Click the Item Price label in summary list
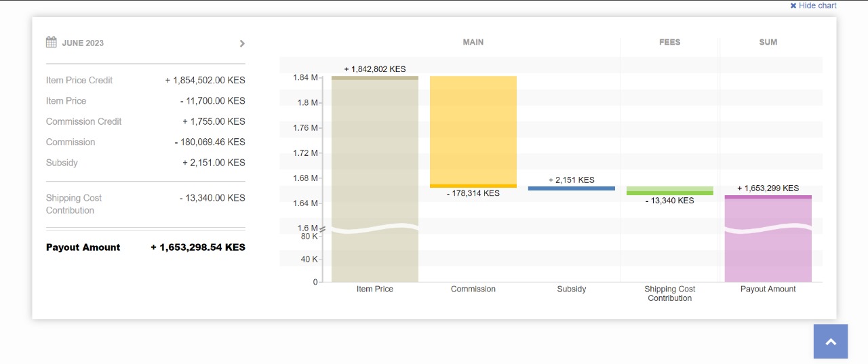Screen dimensions: 868x364 pos(66,101)
